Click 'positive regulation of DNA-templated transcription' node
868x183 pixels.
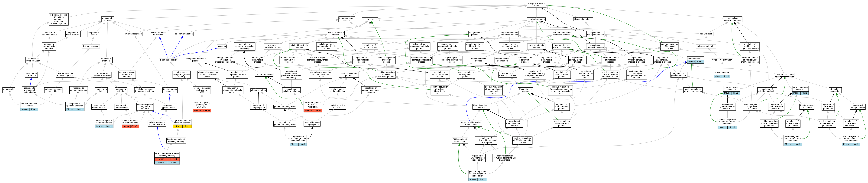(477, 176)
